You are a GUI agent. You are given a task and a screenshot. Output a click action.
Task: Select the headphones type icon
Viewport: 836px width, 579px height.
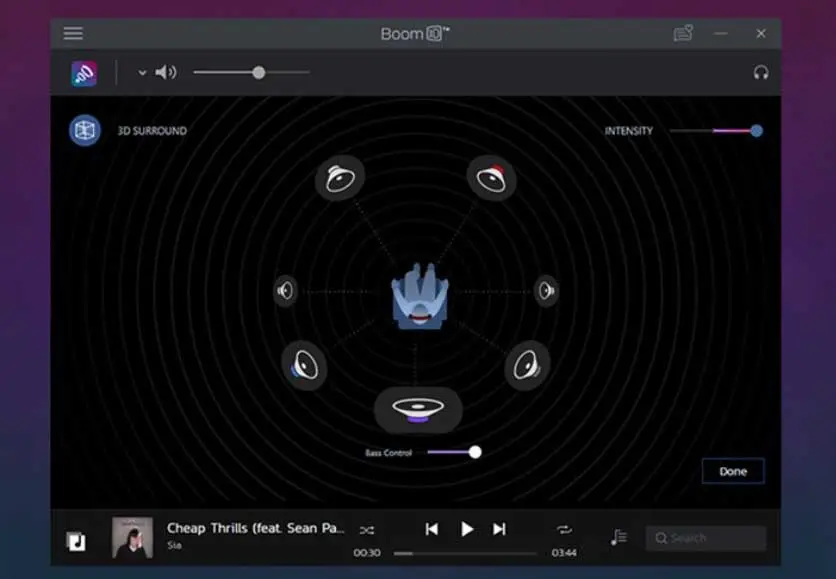click(x=761, y=72)
